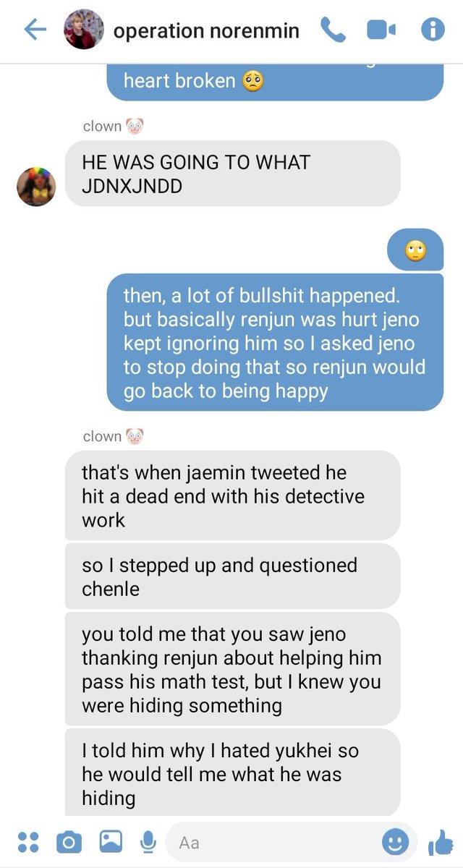This screenshot has width=463, height=868.
Task: Start a voice call with phone icon
Action: [333, 30]
